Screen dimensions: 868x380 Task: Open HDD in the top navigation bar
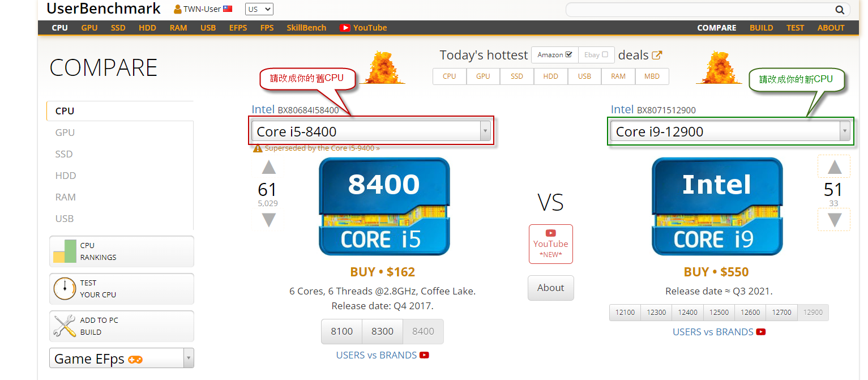point(147,28)
